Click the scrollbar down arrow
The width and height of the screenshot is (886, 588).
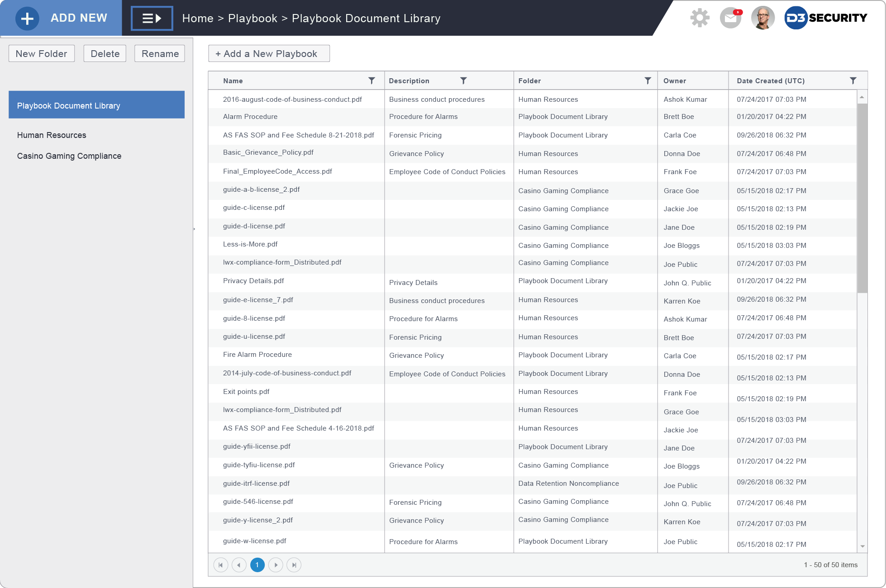pyautogui.click(x=862, y=546)
